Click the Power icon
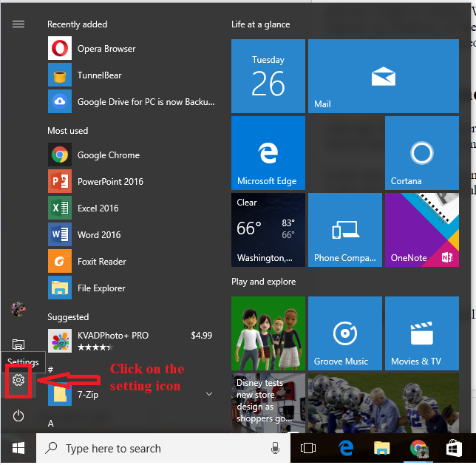 tap(18, 415)
